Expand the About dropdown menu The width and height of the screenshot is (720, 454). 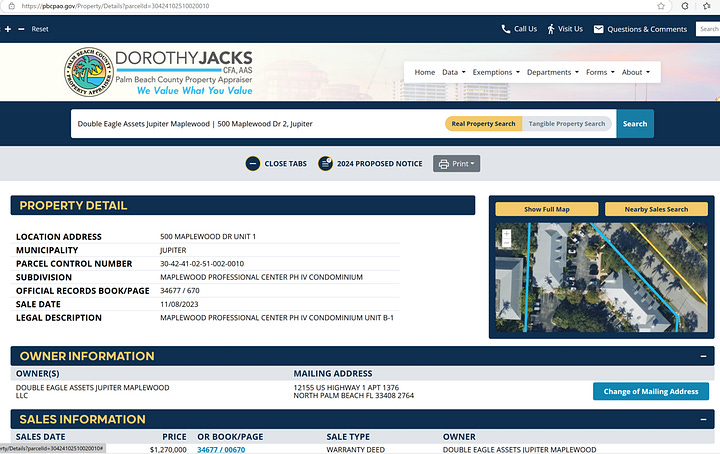click(636, 72)
